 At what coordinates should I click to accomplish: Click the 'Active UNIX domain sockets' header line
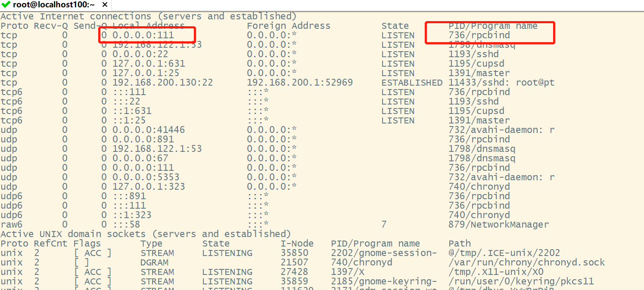coord(146,234)
